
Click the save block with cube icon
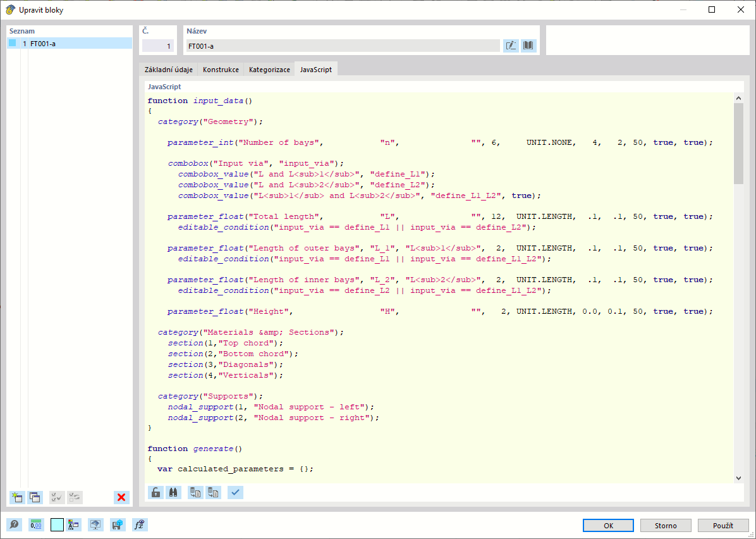coord(118,524)
